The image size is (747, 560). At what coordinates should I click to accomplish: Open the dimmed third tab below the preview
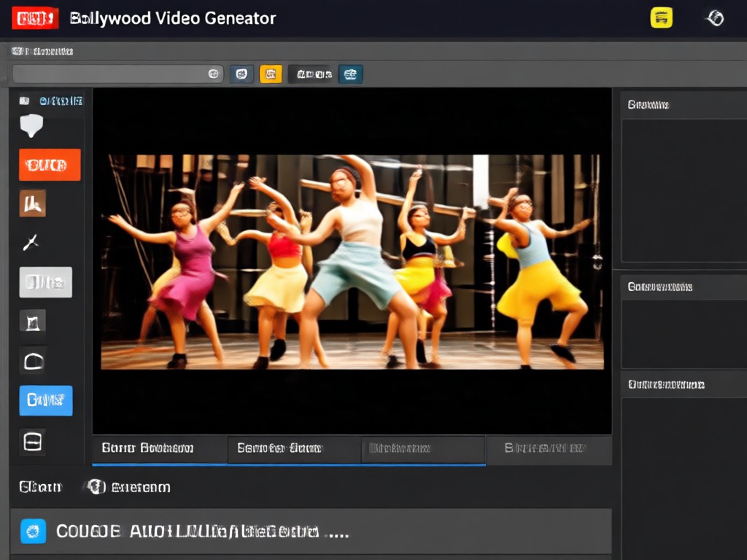click(x=423, y=448)
